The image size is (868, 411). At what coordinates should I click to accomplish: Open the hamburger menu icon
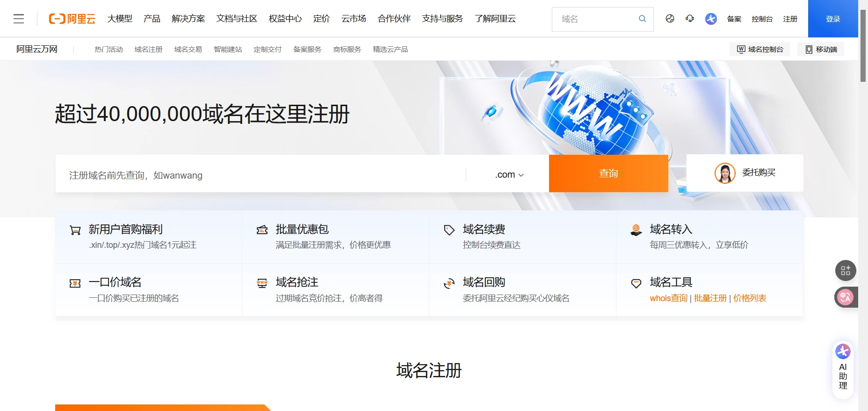click(x=19, y=19)
